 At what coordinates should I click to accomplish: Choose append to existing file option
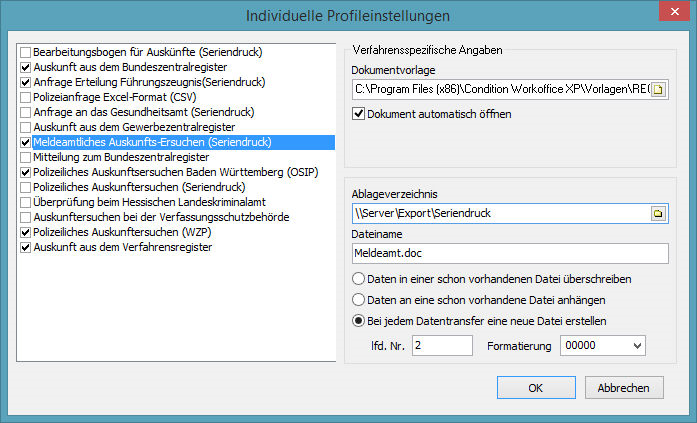click(x=359, y=300)
